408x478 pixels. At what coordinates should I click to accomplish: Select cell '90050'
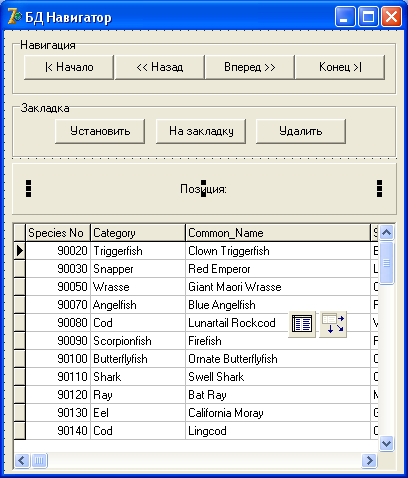(x=58, y=287)
